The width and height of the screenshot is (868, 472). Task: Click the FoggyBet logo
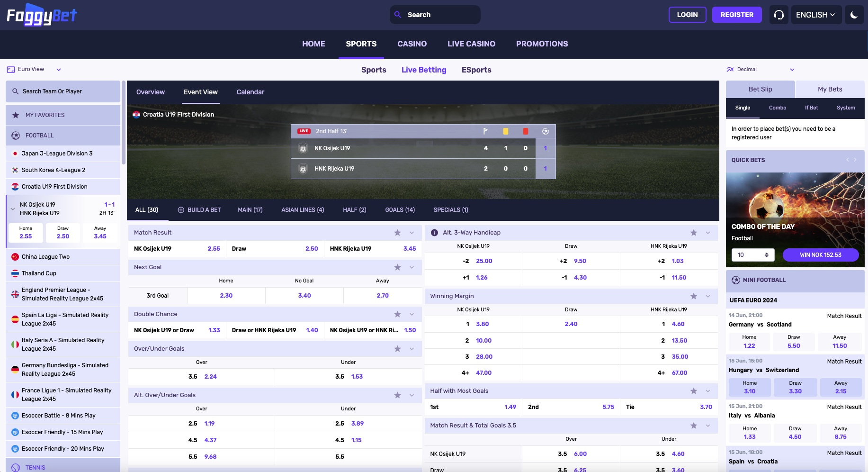click(42, 14)
